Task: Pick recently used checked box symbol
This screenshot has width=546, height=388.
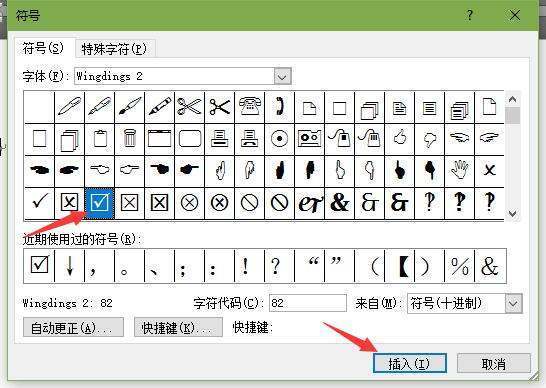Action: click(x=39, y=265)
